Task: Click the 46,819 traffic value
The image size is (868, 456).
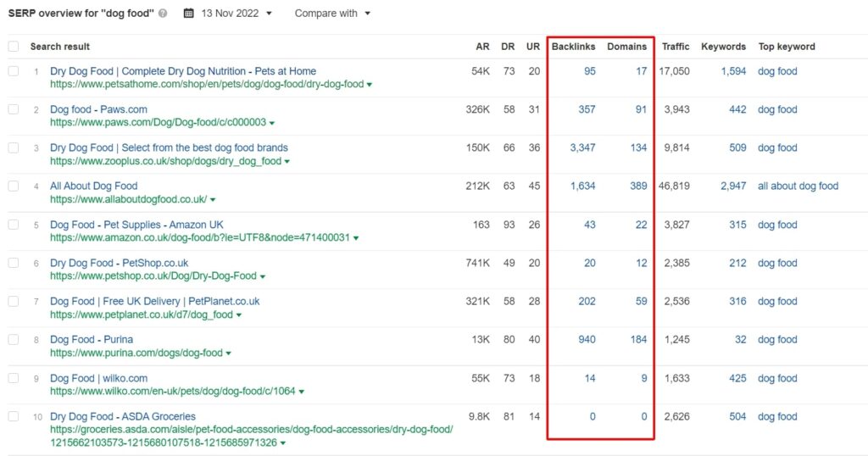Action: click(x=674, y=186)
